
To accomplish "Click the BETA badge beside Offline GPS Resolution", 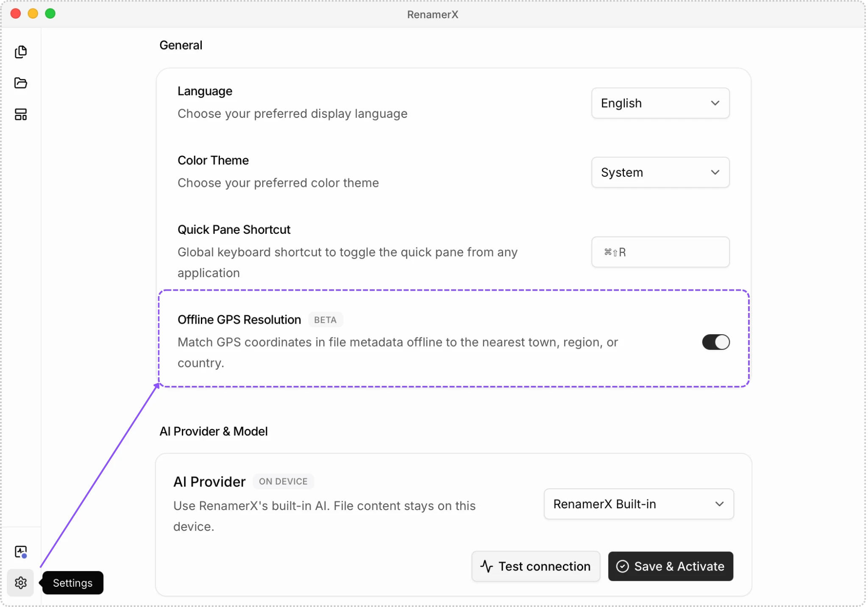I will click(x=325, y=320).
